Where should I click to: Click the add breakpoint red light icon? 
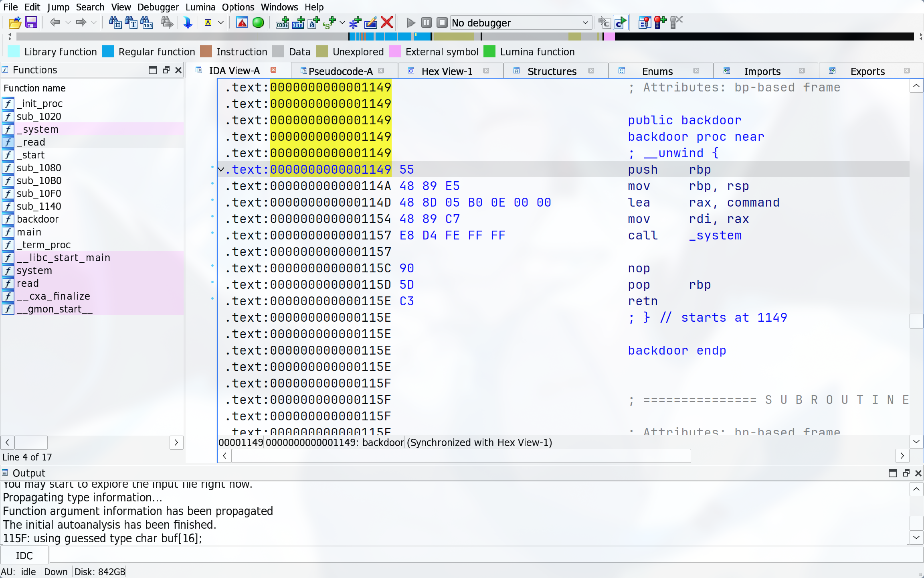(660, 22)
